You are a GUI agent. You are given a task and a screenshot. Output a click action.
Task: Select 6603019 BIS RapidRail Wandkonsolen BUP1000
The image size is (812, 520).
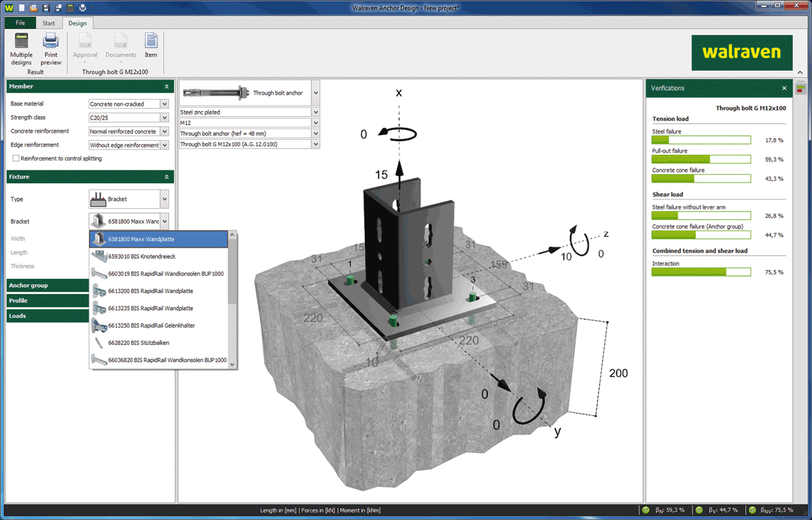(x=159, y=274)
